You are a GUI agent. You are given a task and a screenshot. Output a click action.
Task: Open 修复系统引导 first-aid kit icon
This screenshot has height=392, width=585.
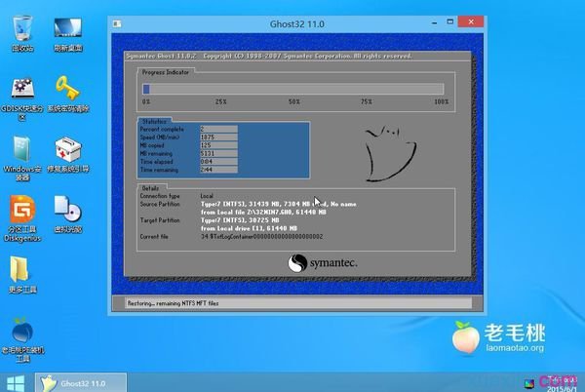coord(68,155)
